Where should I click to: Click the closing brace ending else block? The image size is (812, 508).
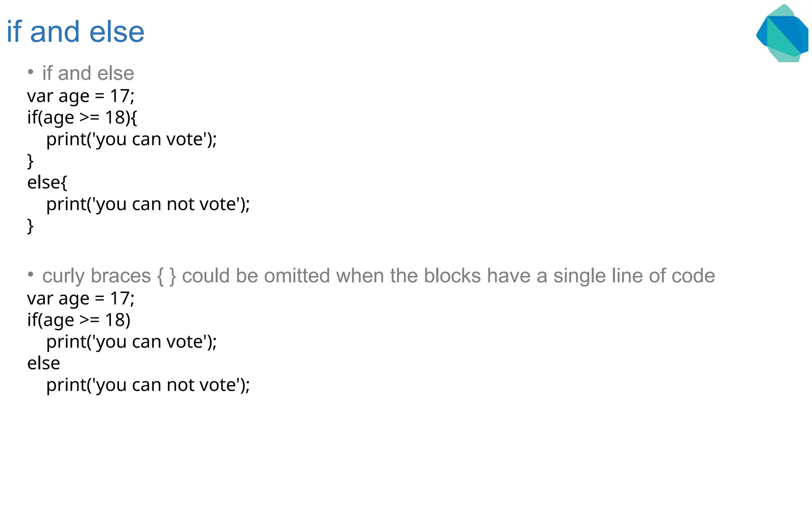coord(30,226)
